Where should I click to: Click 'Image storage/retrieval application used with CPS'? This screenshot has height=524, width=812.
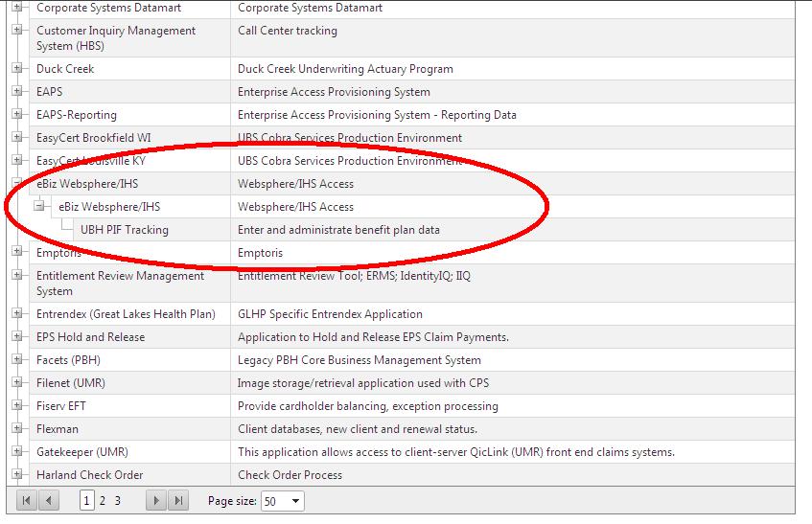[x=363, y=383]
